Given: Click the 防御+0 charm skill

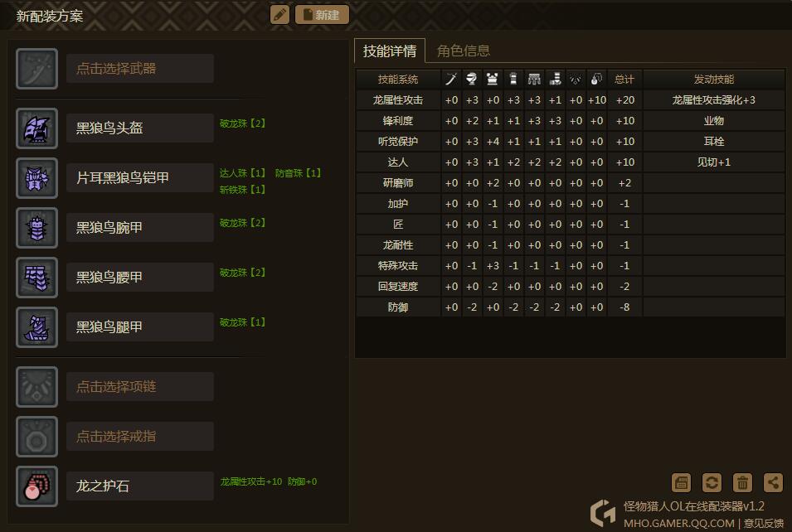Looking at the screenshot, I should pos(302,481).
